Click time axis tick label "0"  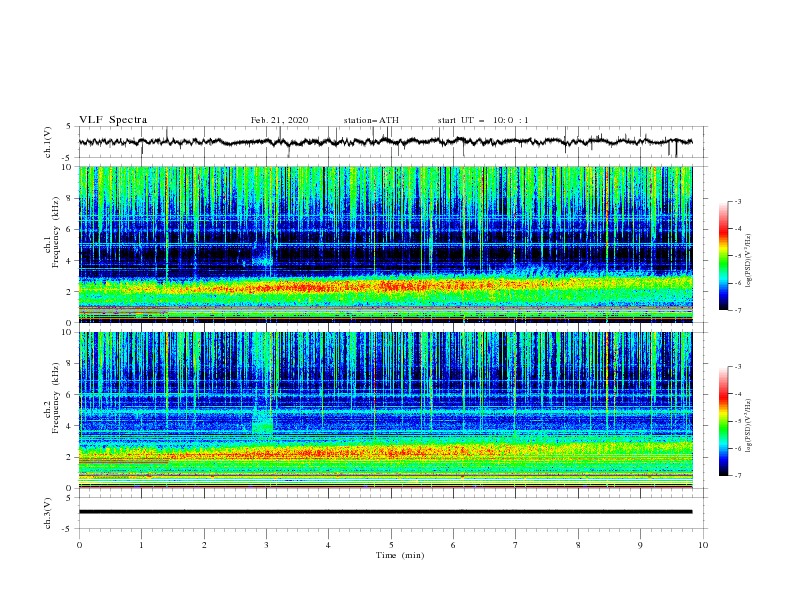coord(79,545)
